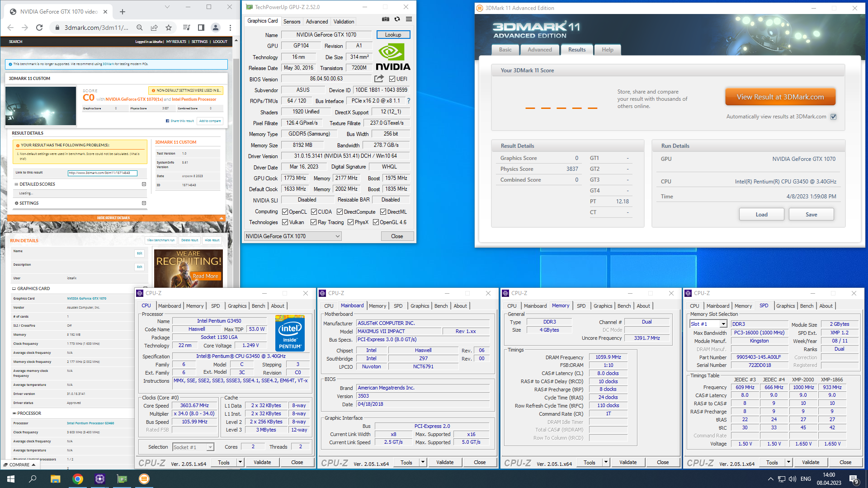The image size is (868, 488).
Task: Expand the Compare panel at the bottom of the browser
Action: (19, 465)
